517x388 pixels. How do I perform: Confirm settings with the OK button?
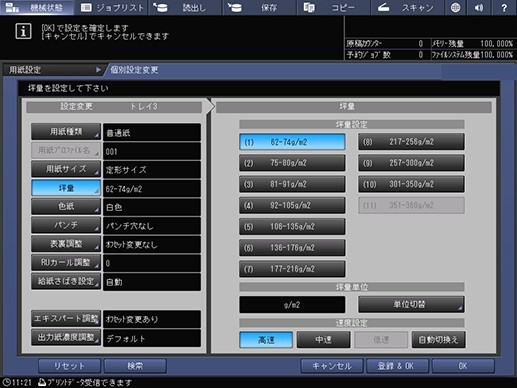coord(463,366)
